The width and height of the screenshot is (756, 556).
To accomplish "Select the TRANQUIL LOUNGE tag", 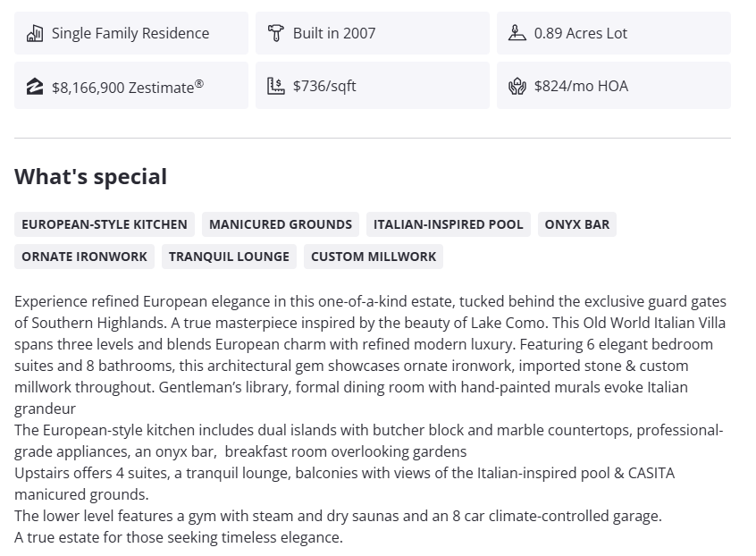I will [x=229, y=257].
